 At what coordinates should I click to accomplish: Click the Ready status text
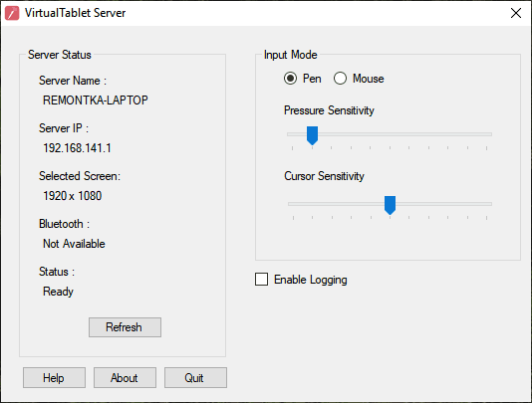(x=58, y=292)
